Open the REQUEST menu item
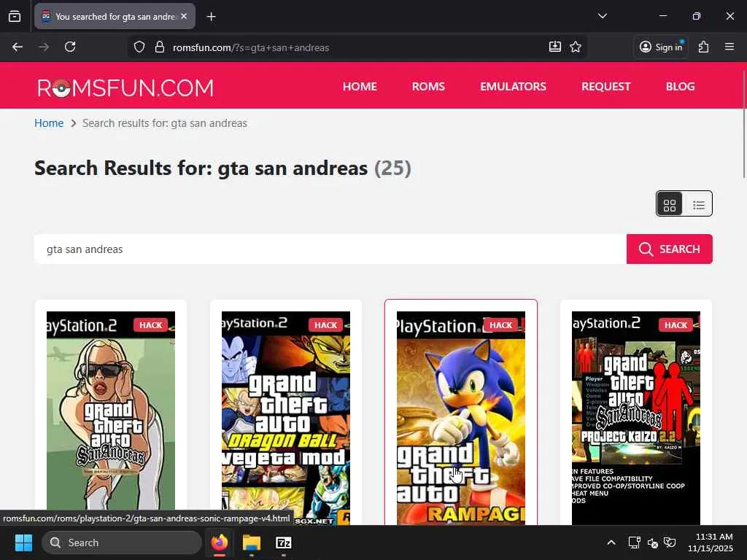747x560 pixels. (606, 87)
